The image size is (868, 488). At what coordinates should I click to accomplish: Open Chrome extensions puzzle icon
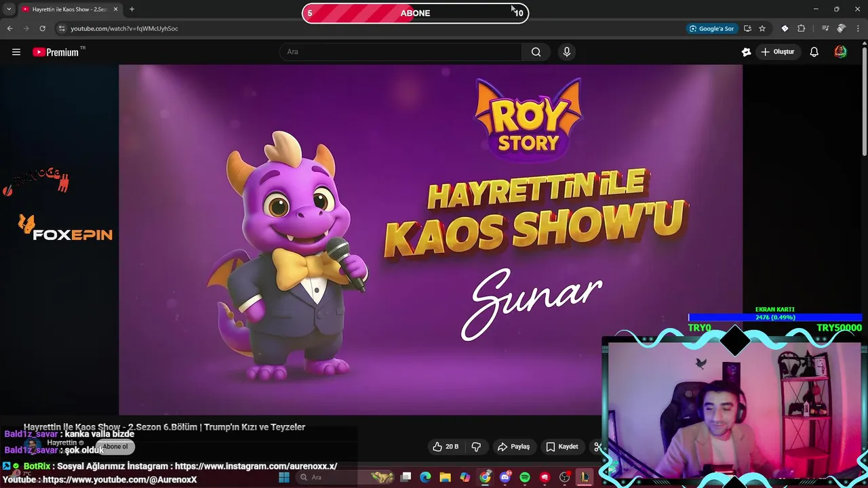pyautogui.click(x=802, y=28)
